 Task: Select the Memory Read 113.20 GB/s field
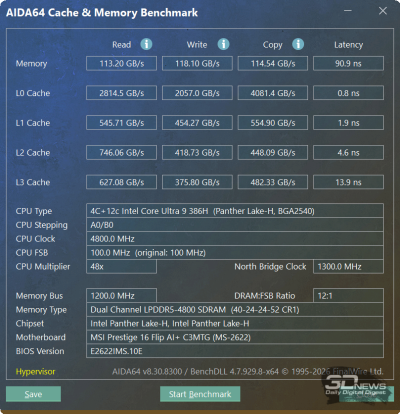(x=121, y=63)
